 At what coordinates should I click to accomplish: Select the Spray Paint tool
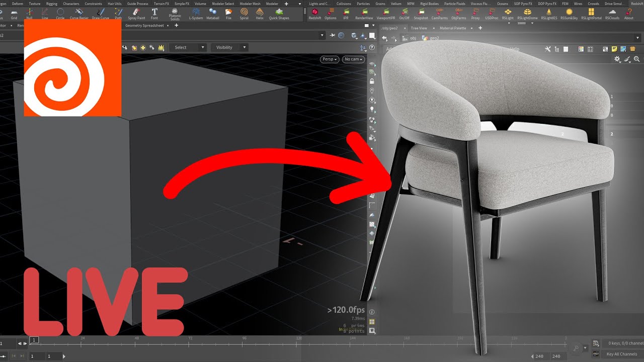pos(136,14)
